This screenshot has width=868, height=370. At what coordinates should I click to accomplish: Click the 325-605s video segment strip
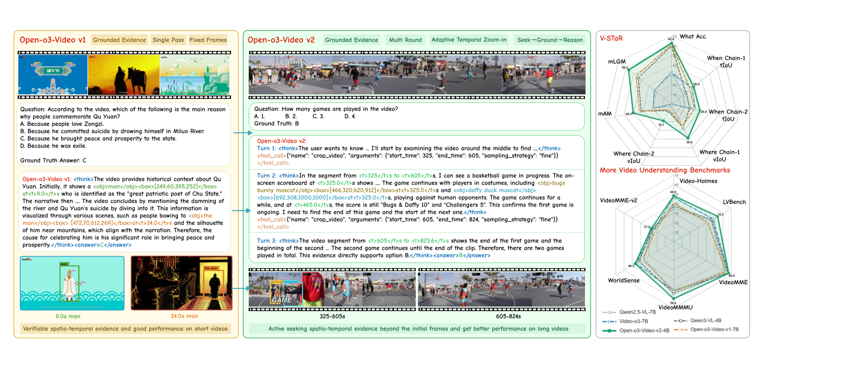[x=332, y=290]
